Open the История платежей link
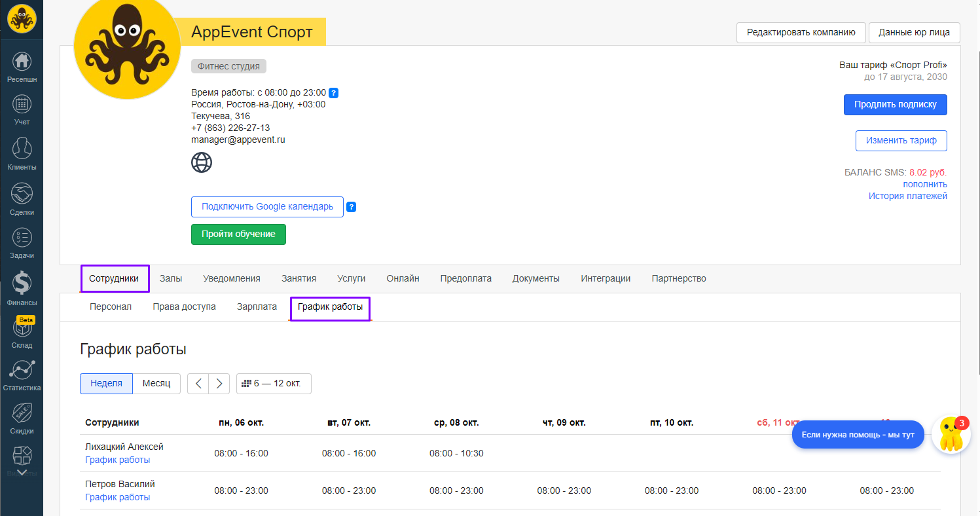 tap(907, 196)
